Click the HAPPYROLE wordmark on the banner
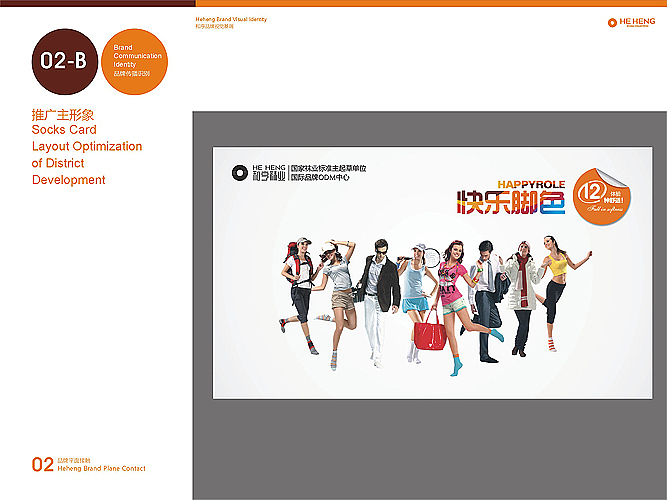 coord(531,184)
